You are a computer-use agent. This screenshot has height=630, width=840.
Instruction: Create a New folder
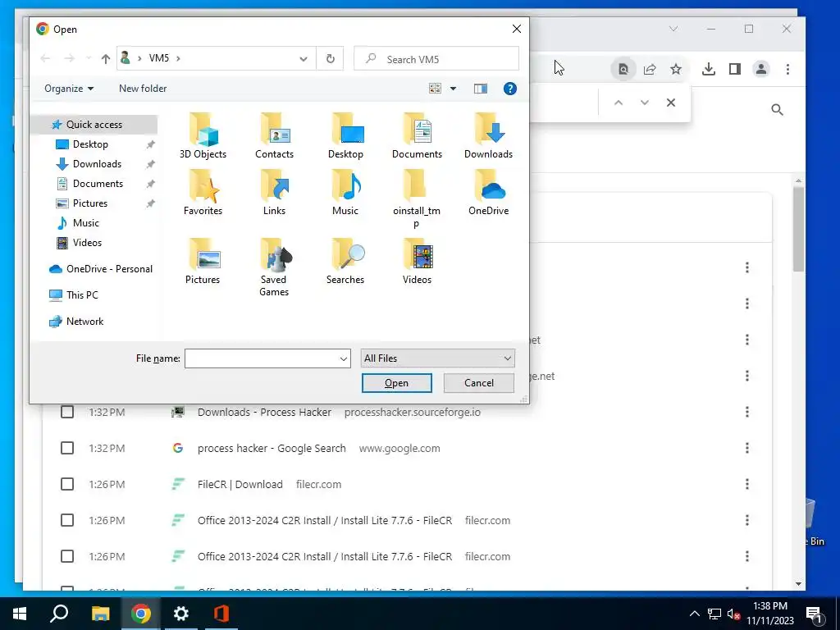[x=143, y=89]
